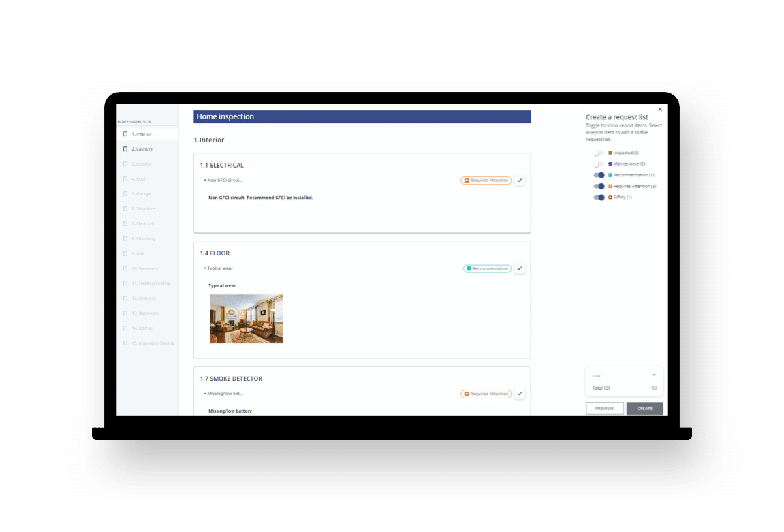Enable the Maintenance toggle
Viewport: 784px width, 532px height.
coord(598,164)
